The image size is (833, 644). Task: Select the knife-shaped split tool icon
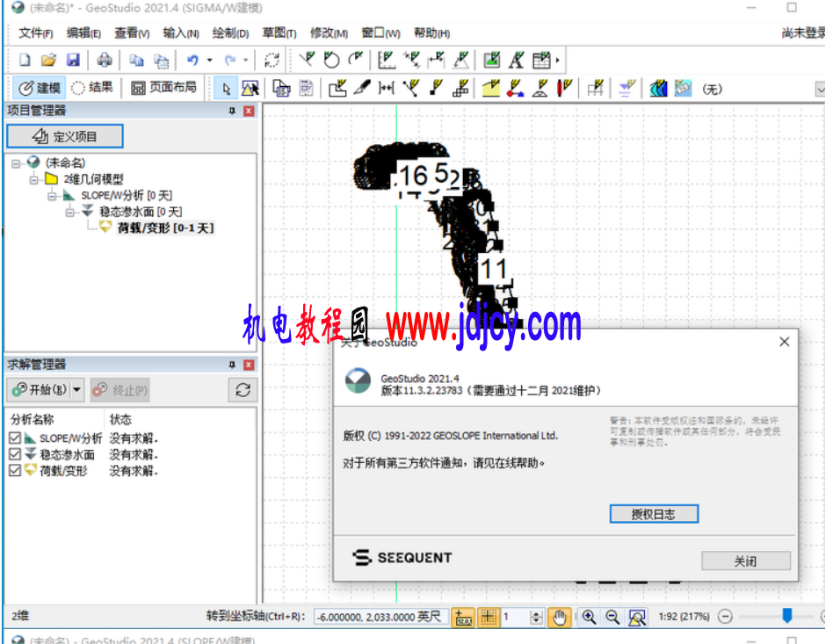point(362,89)
